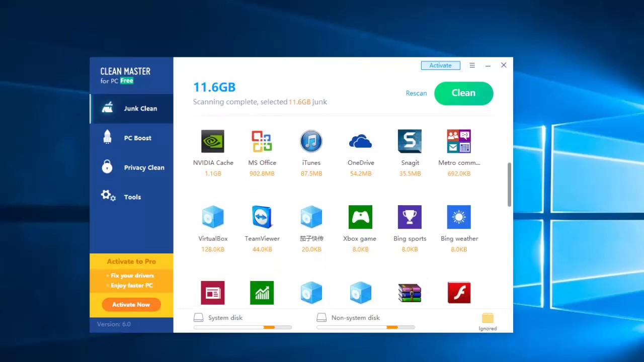Open the Ignored folder icon

(488, 318)
